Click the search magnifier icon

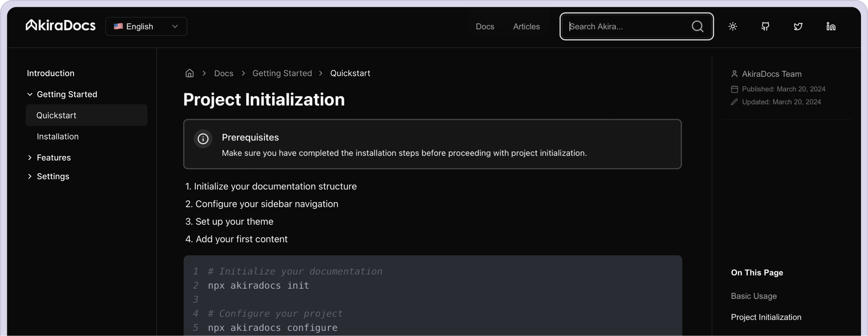pos(697,26)
